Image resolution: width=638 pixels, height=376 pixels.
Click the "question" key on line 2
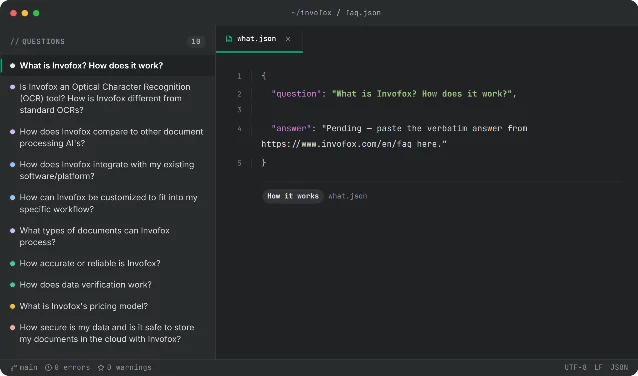[296, 94]
